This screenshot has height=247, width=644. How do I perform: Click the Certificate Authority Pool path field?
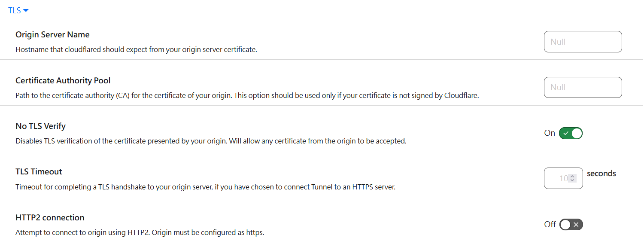pyautogui.click(x=583, y=87)
